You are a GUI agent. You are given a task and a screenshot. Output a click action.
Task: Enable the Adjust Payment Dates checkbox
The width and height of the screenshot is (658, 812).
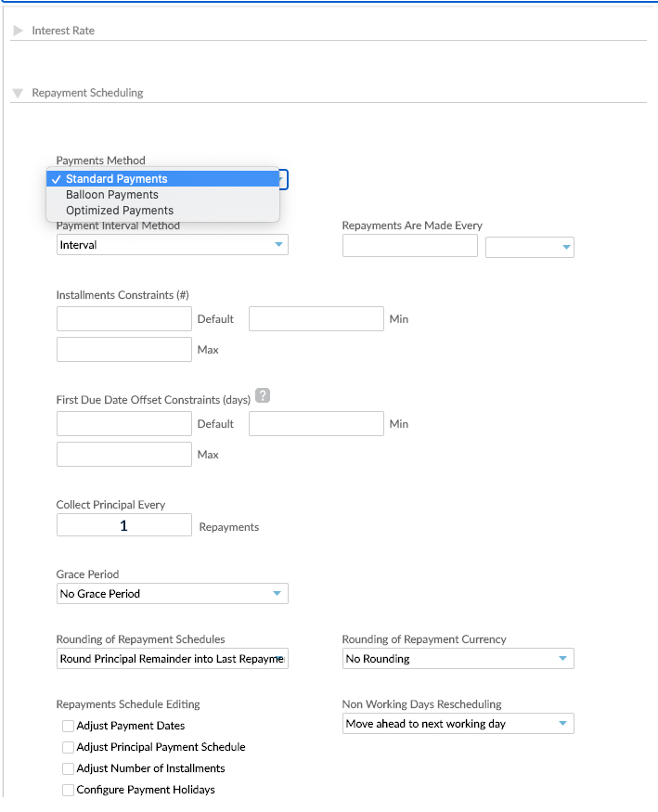[x=68, y=726]
